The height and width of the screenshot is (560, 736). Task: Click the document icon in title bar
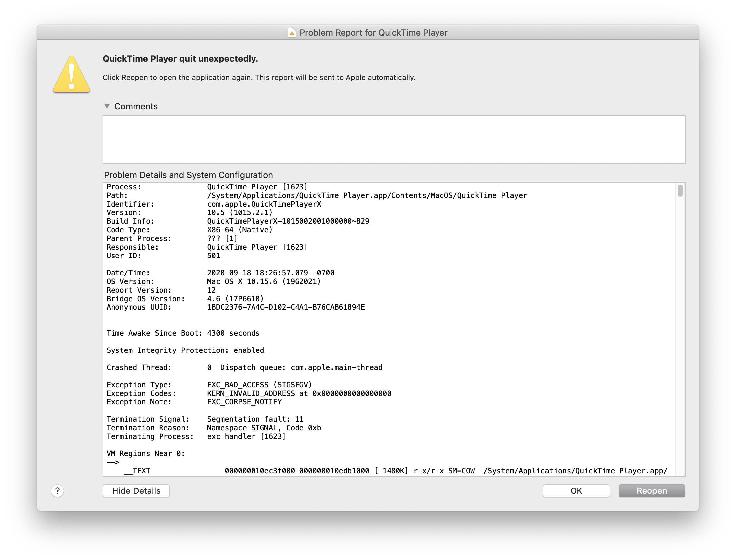click(292, 33)
